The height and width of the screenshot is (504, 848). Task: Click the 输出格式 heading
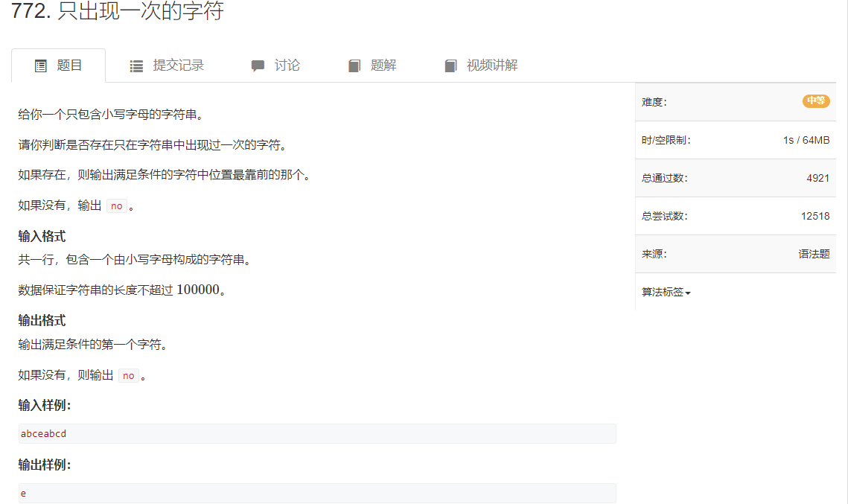(42, 321)
